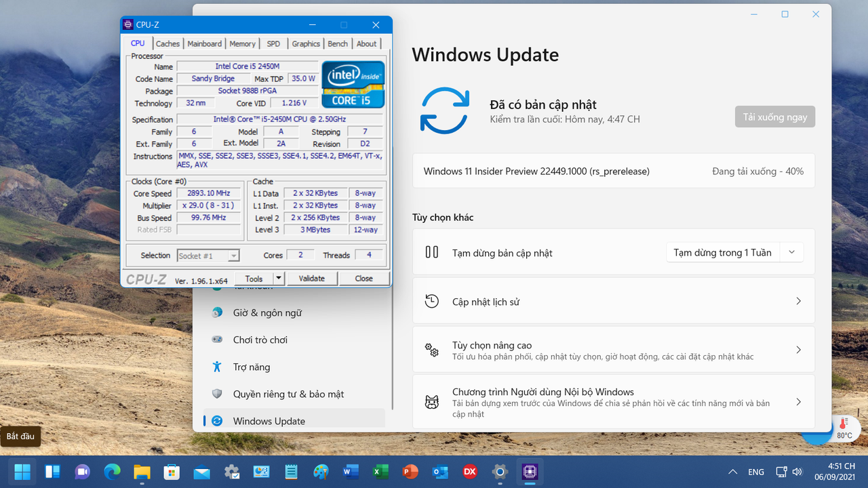Expand the Tools dropdown arrow in CPU-Z

[278, 279]
